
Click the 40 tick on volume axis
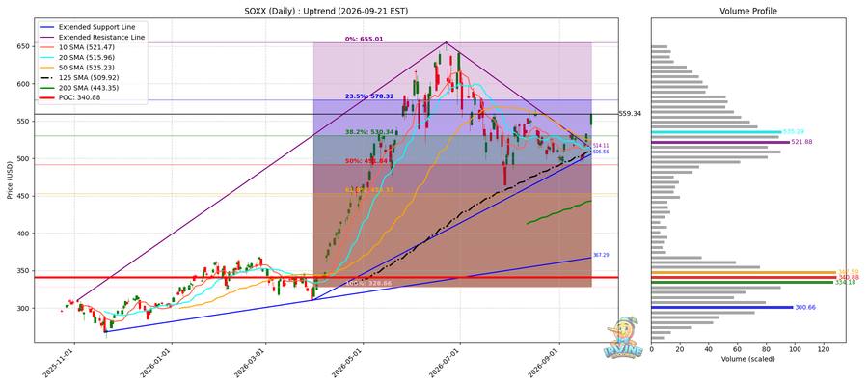click(709, 349)
